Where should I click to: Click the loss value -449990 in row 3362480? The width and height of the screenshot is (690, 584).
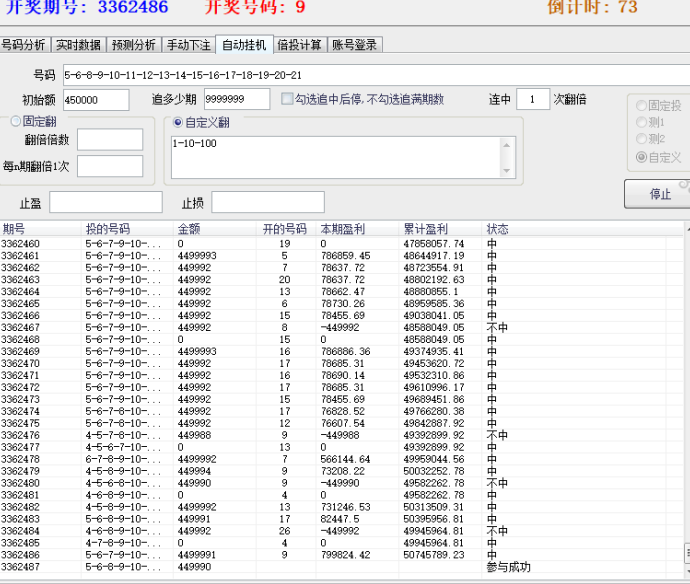[340, 483]
